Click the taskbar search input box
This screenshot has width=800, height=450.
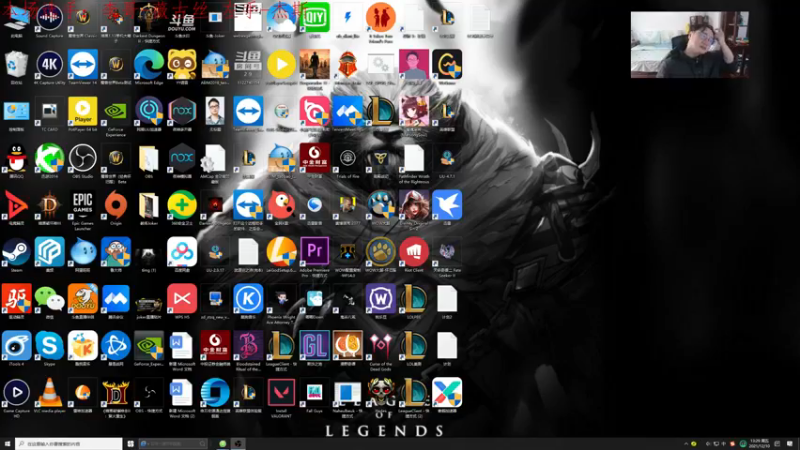pyautogui.click(x=69, y=444)
